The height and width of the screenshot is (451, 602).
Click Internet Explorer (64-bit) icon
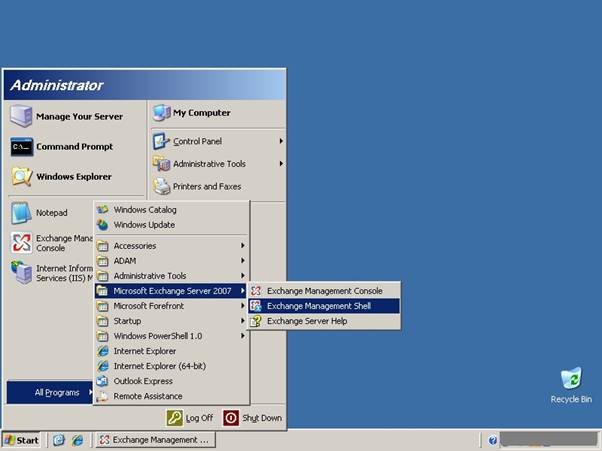tap(103, 366)
